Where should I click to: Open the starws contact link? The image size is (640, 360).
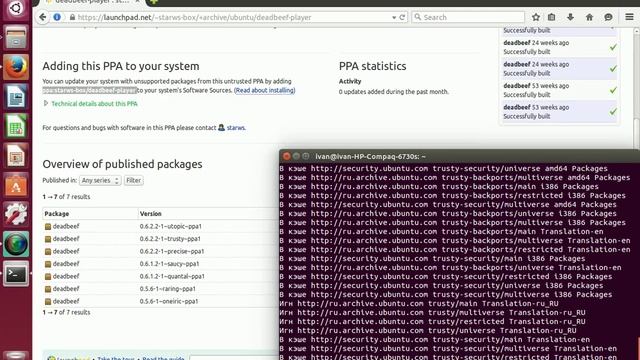point(236,128)
